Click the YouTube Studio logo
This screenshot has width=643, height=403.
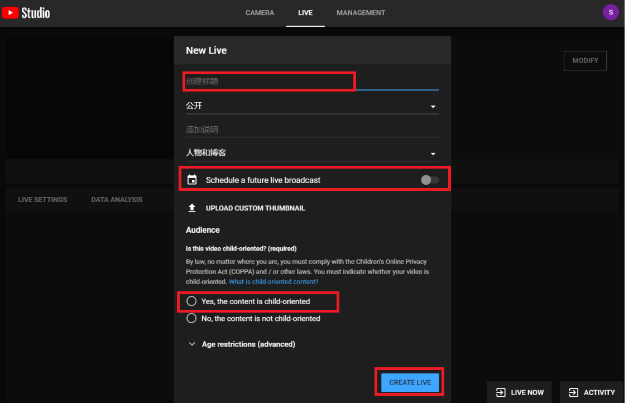28,13
